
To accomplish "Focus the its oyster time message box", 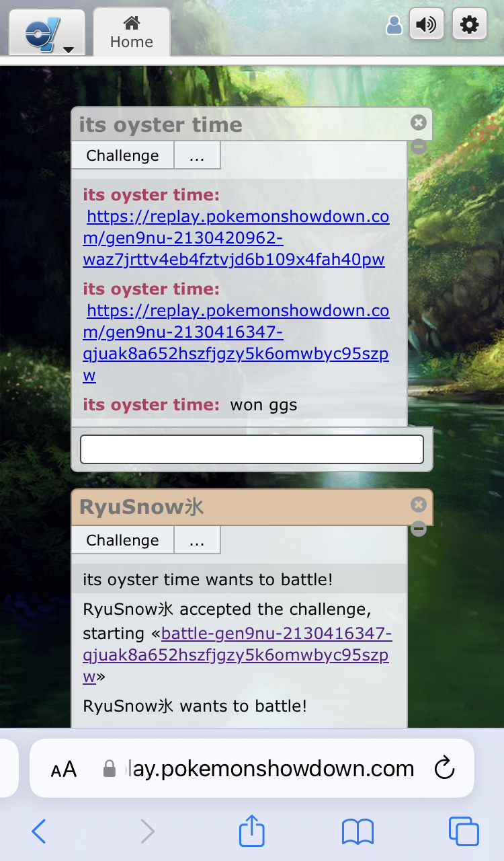I will tap(252, 449).
